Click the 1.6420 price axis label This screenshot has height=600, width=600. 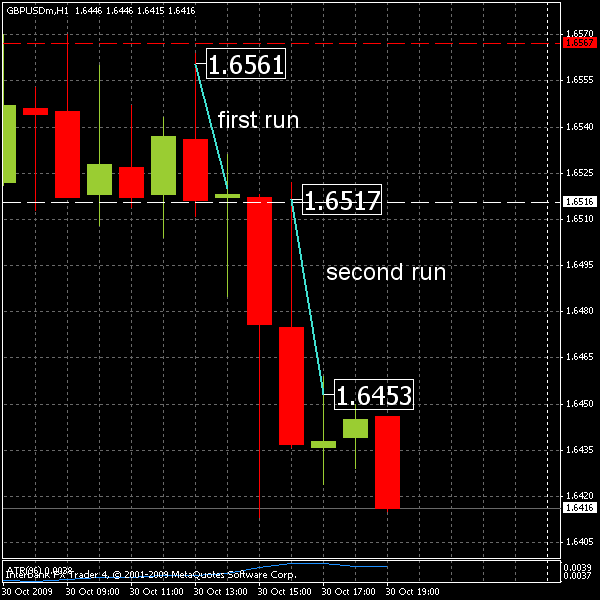click(x=579, y=496)
